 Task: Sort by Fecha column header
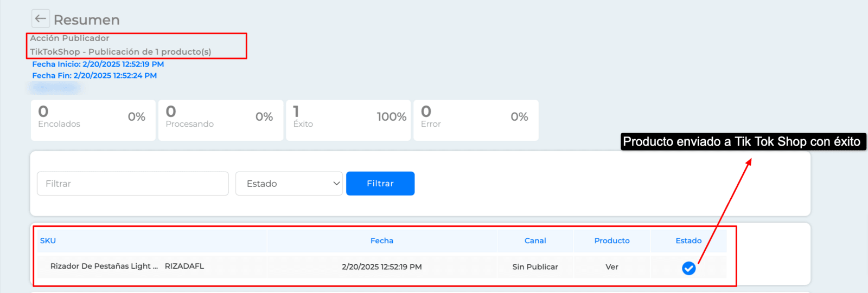pos(382,240)
